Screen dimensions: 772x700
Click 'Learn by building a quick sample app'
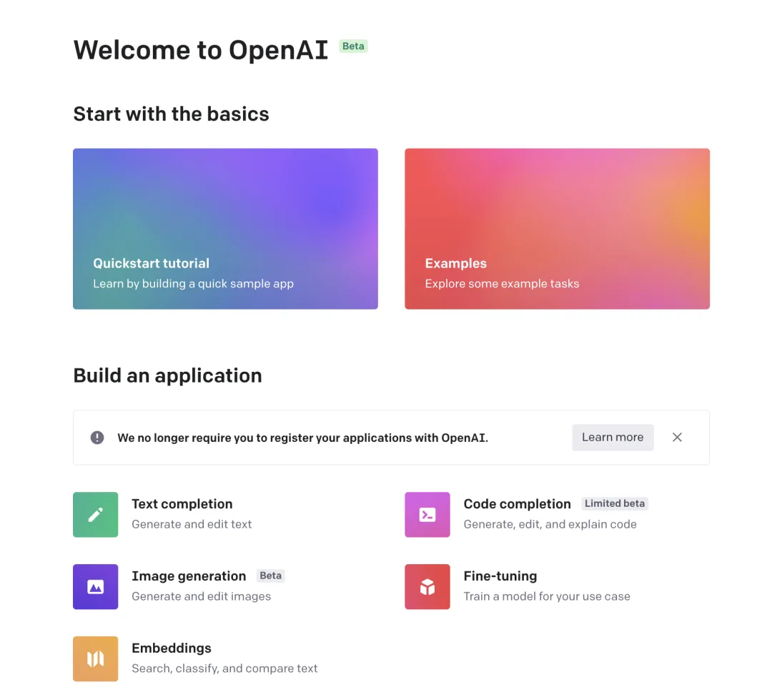pos(193,284)
